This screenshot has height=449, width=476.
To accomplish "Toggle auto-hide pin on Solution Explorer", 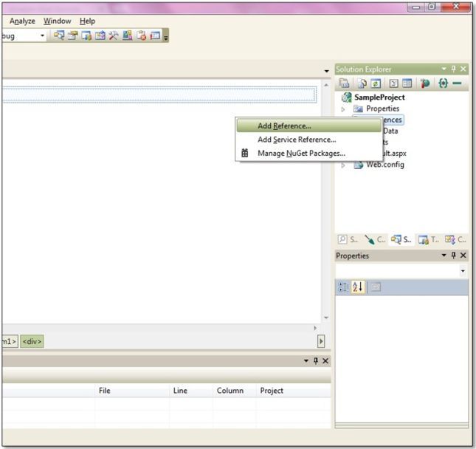I will coord(454,69).
